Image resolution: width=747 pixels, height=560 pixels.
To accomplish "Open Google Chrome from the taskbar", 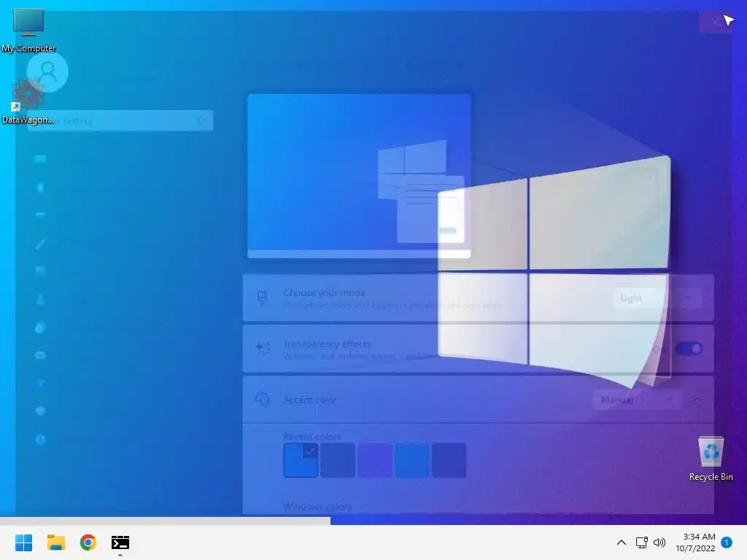I will click(x=88, y=542).
